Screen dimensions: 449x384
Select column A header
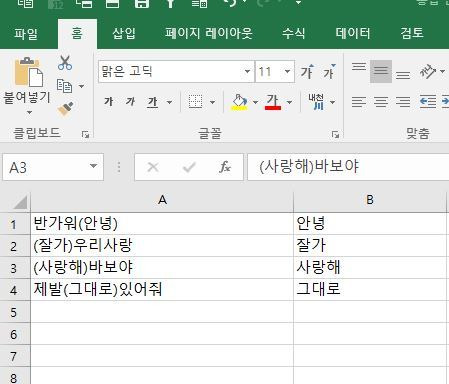pyautogui.click(x=162, y=200)
